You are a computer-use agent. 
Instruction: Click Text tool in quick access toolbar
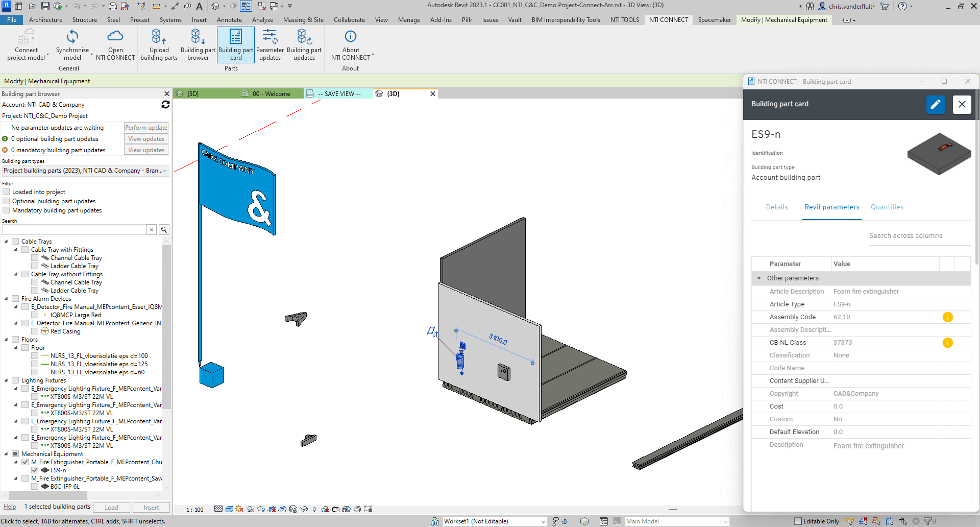click(x=200, y=6)
